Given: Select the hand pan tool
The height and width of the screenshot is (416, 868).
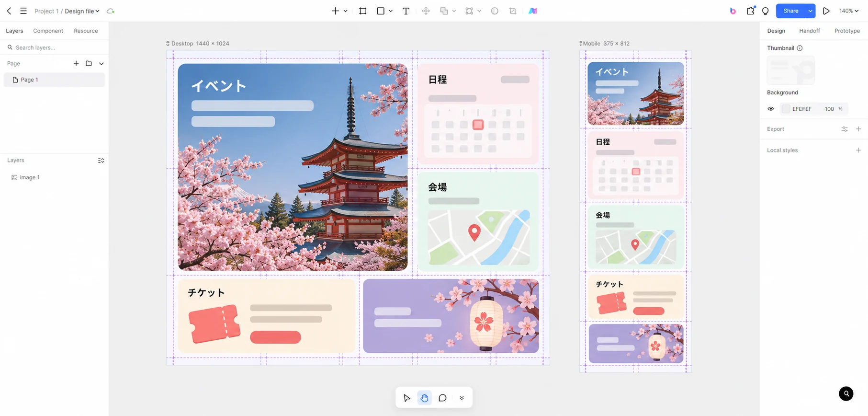Looking at the screenshot, I should pyautogui.click(x=424, y=398).
